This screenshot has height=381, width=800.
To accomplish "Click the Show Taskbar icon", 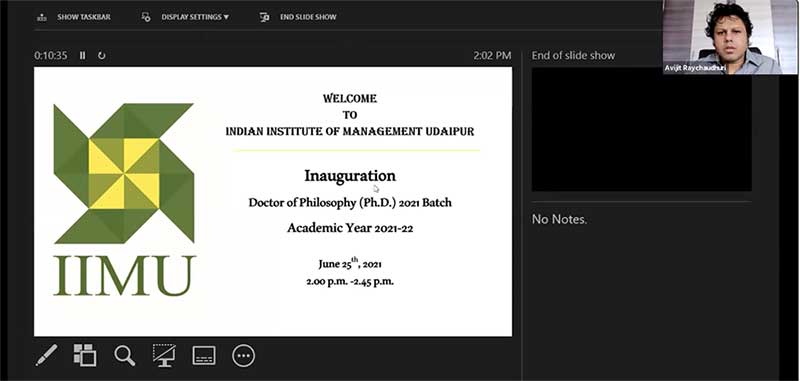I will [x=42, y=17].
